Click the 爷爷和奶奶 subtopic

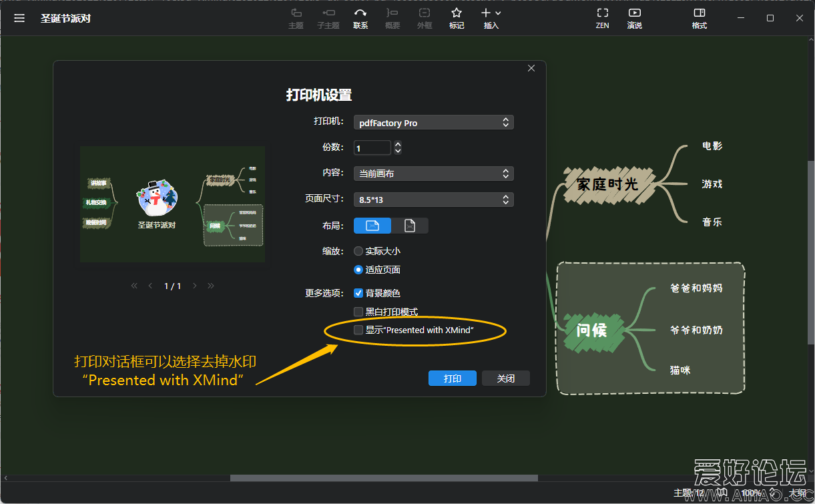(x=696, y=330)
